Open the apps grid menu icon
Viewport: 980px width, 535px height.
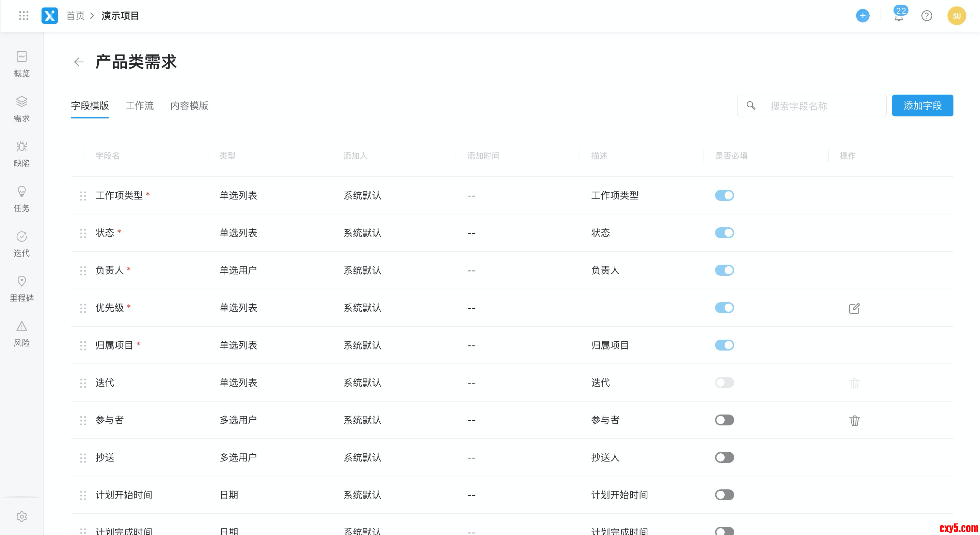(x=23, y=16)
